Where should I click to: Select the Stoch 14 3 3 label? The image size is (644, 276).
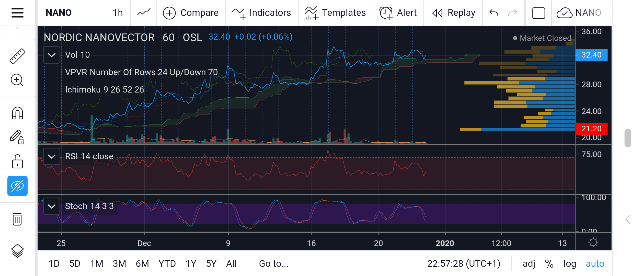pyautogui.click(x=89, y=206)
